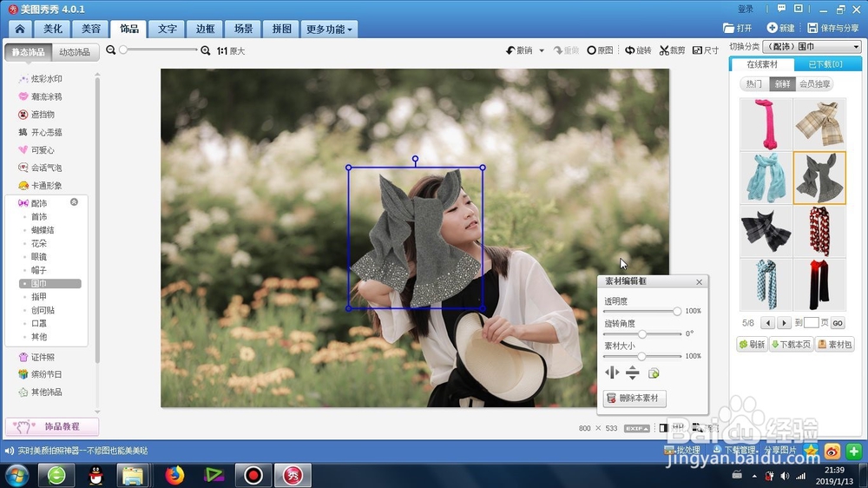Switch to 在线素材 online materials tab
The image size is (868, 488).
pos(762,64)
